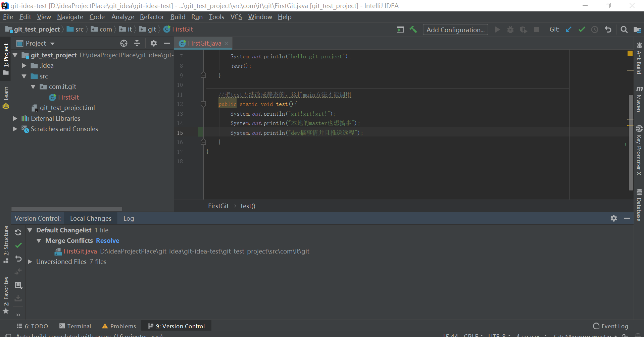Open the Problems tool button

pyautogui.click(x=119, y=326)
